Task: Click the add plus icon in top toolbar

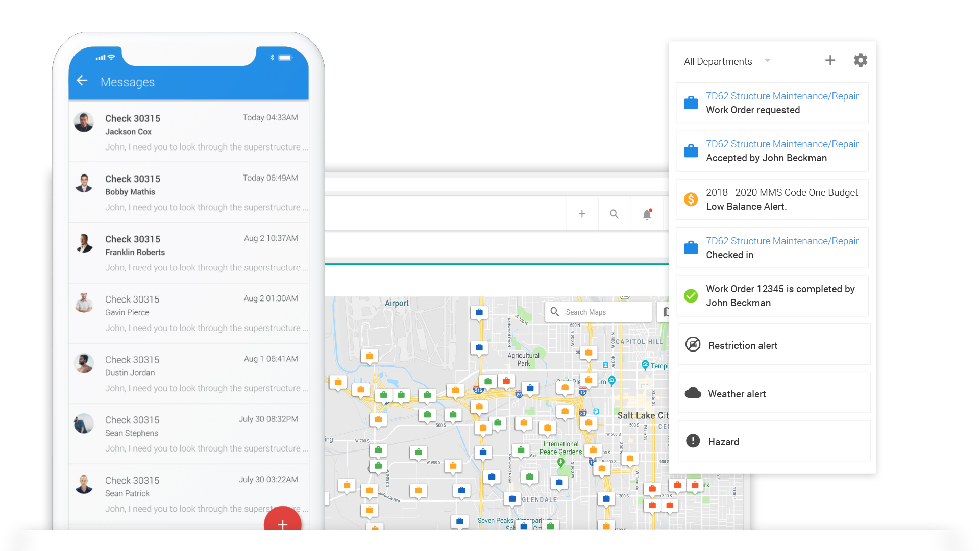Action: 582,214
